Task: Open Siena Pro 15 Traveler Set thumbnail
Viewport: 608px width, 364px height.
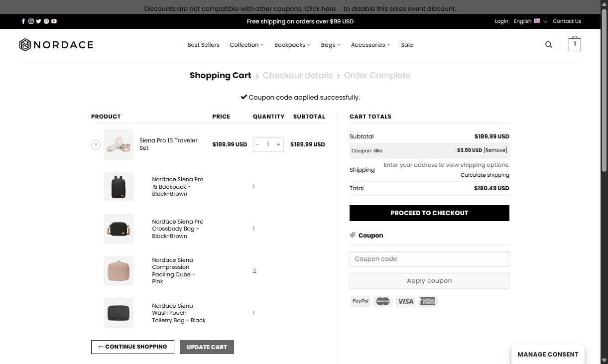Action: pyautogui.click(x=119, y=144)
